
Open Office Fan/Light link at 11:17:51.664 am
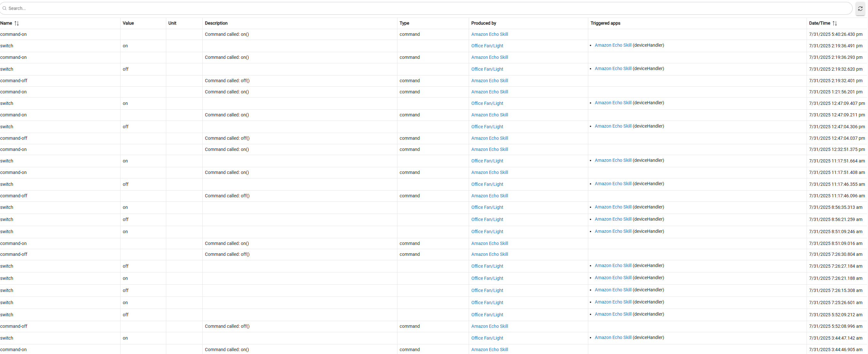487,161
